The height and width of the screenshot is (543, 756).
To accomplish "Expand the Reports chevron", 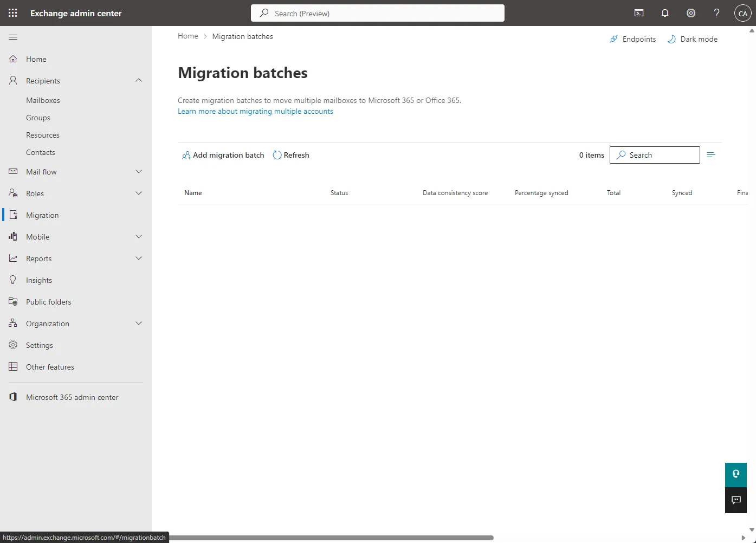I will click(x=139, y=258).
